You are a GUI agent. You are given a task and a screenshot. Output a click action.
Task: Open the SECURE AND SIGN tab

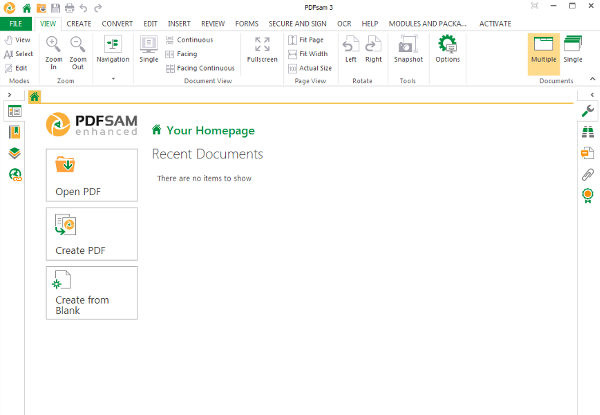click(x=297, y=24)
